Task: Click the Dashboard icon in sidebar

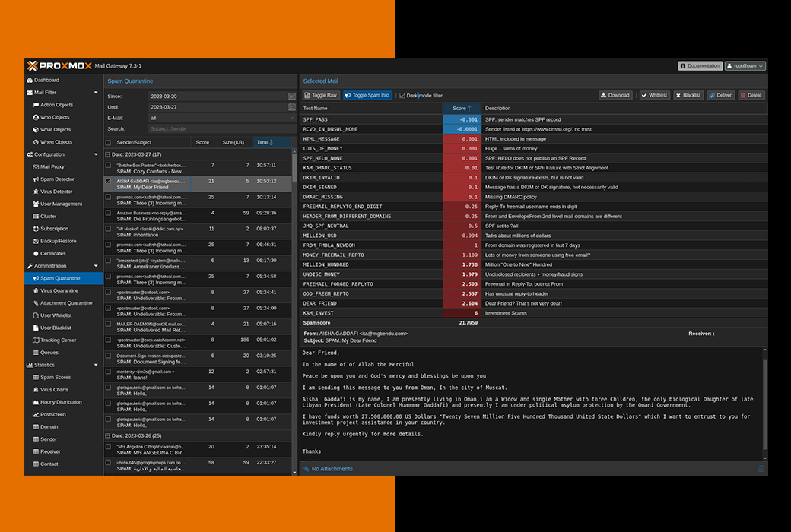Action: [x=30, y=80]
